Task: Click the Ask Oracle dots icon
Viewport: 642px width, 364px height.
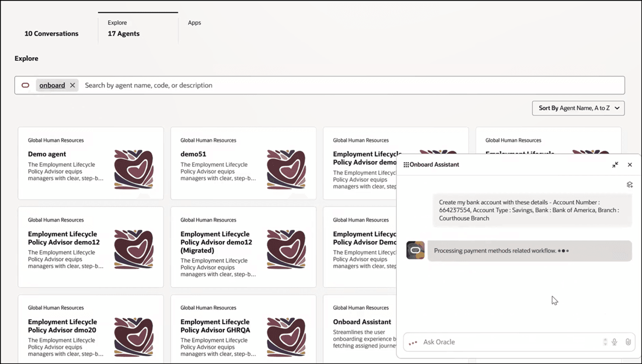Action: (x=413, y=342)
